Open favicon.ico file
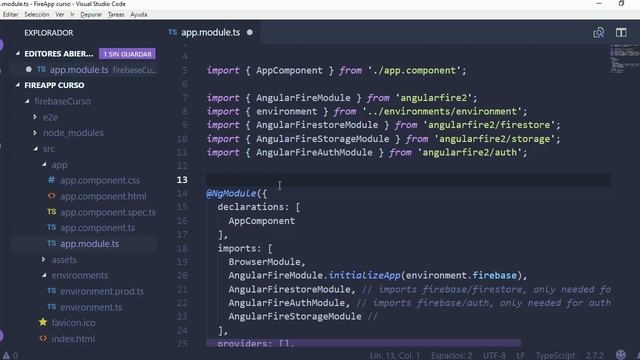 (73, 322)
